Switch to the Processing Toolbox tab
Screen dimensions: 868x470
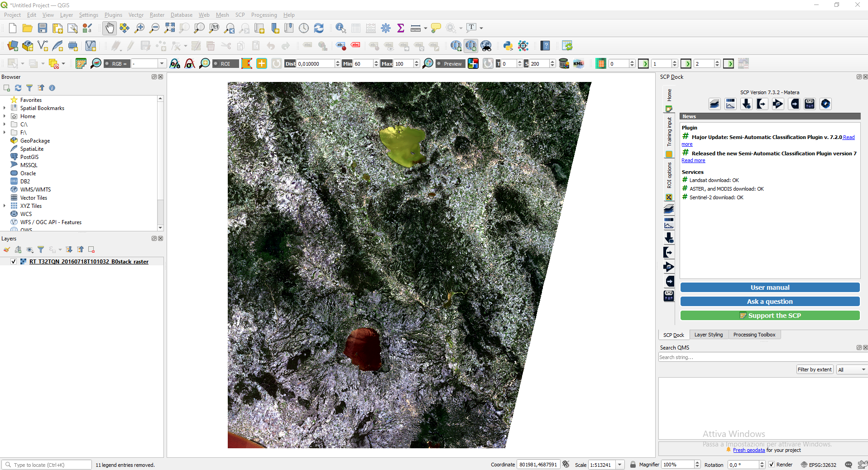click(x=754, y=335)
